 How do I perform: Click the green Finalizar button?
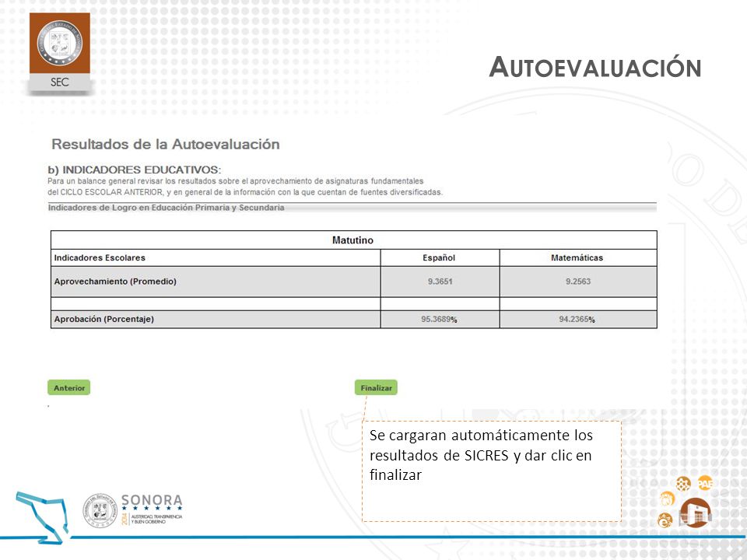tap(376, 387)
